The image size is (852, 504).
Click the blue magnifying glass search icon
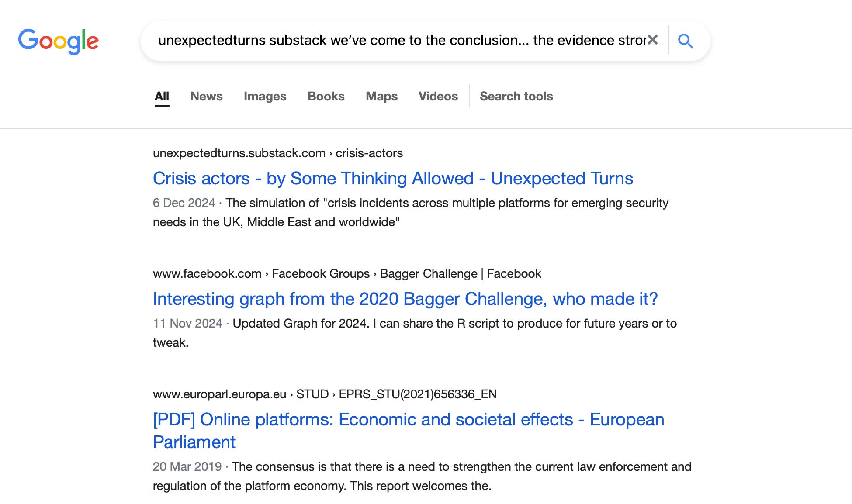point(686,41)
